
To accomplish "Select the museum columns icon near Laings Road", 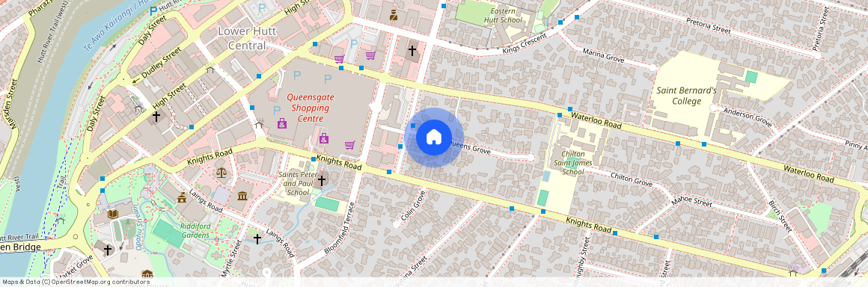I will click(242, 197).
